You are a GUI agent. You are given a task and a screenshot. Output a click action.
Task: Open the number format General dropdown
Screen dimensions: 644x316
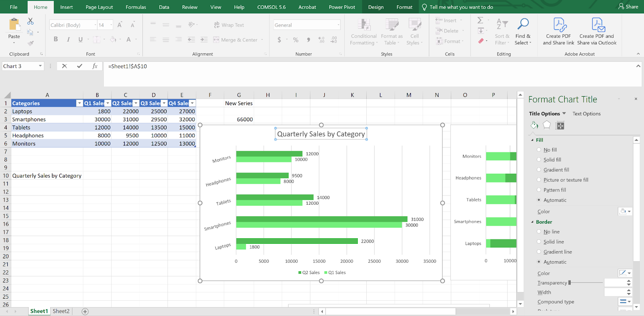(339, 25)
